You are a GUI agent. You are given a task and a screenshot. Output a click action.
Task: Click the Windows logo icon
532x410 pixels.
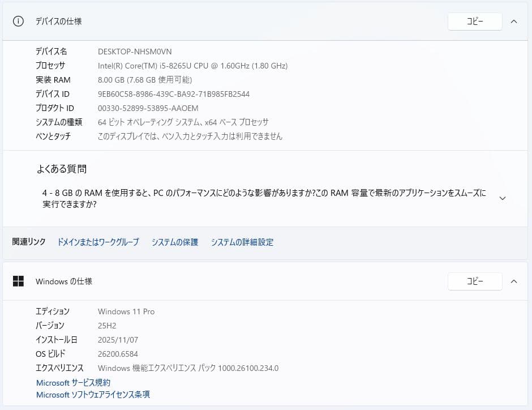(x=19, y=281)
